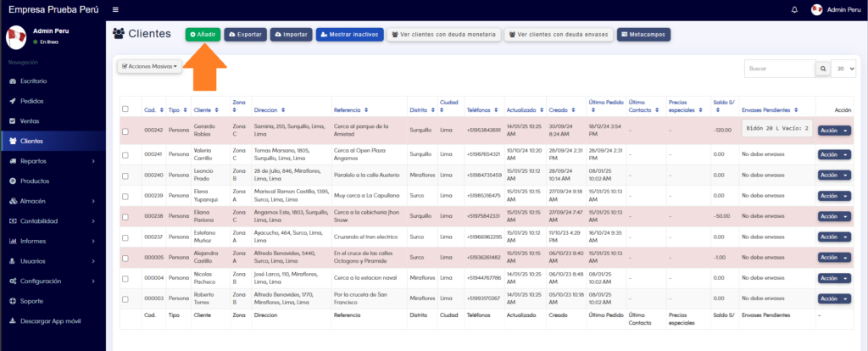Click the Importar button

click(292, 34)
